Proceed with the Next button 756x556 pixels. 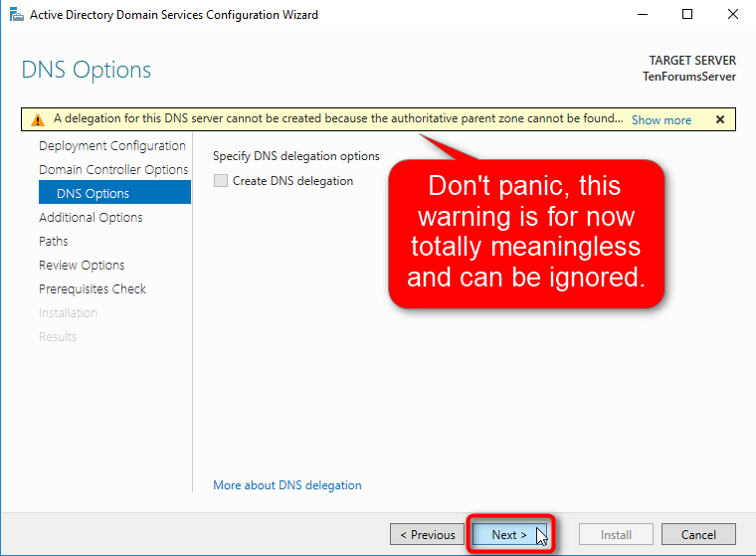pyautogui.click(x=509, y=534)
